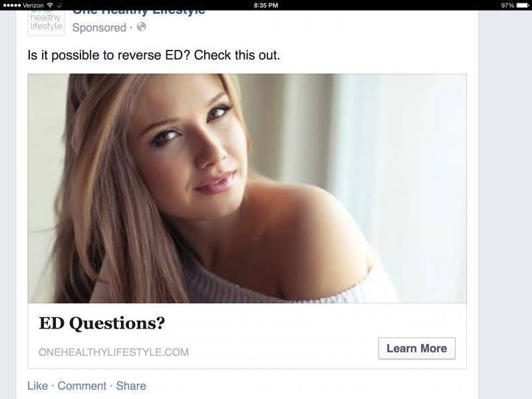Tap the 97% battery percentage
This screenshot has height=399, width=532.
507,5
